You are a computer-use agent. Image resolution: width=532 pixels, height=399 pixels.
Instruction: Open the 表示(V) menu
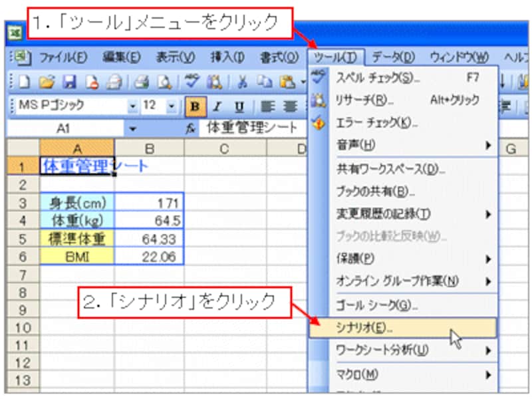pyautogui.click(x=176, y=57)
